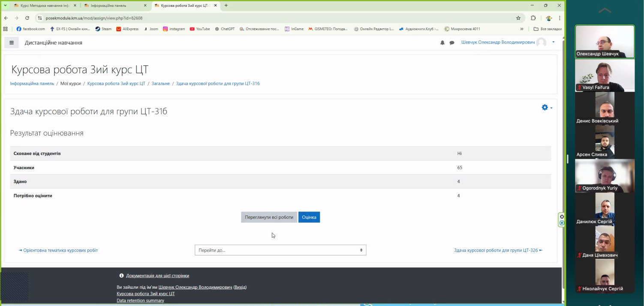
Task: Expand the "Перейти до..." dropdown
Action: click(280, 250)
